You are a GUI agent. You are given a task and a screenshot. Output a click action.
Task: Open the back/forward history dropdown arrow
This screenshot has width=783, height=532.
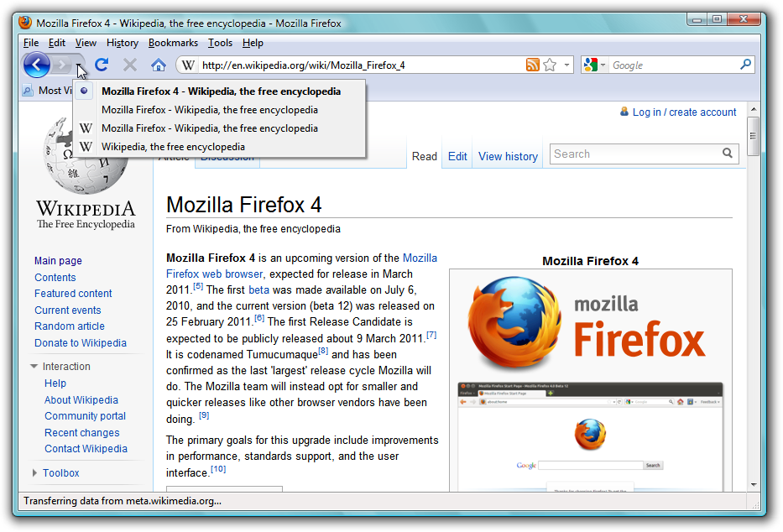click(x=79, y=65)
